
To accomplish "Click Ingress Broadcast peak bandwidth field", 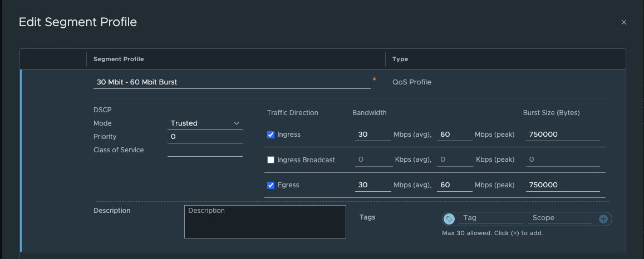I will pos(455,160).
